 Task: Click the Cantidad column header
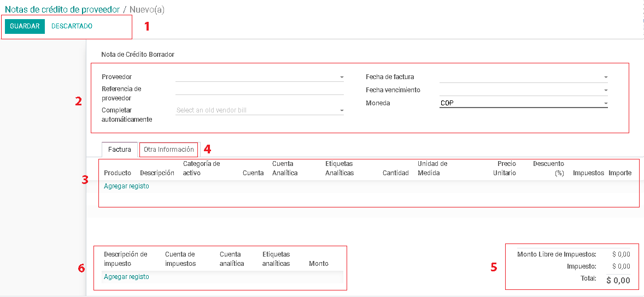pyautogui.click(x=395, y=173)
